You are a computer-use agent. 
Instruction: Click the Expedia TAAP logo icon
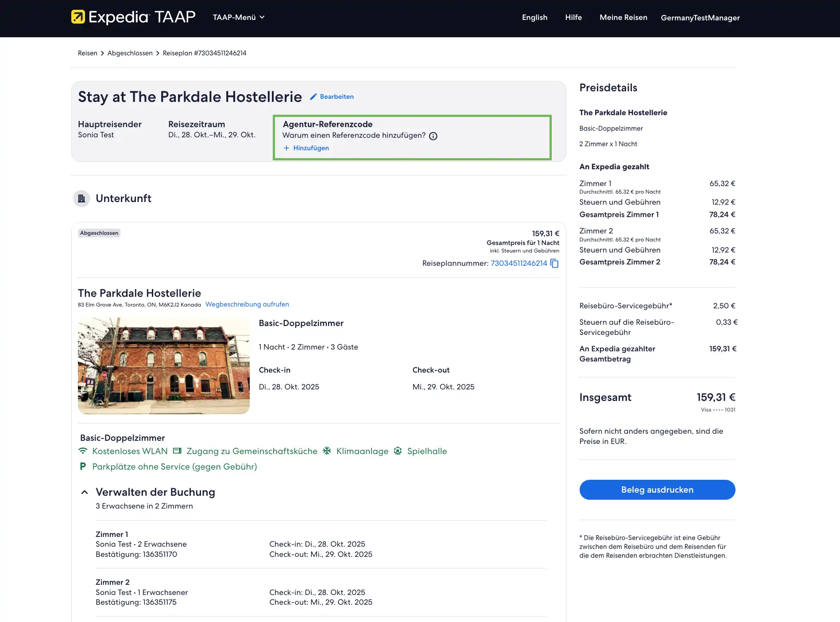78,17
